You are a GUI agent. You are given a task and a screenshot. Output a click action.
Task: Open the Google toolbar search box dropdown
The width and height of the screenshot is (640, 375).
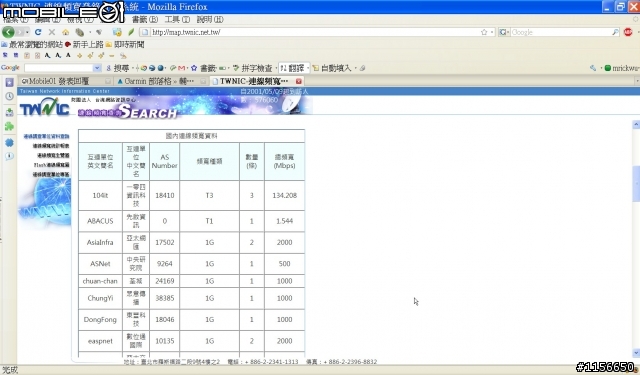(97, 68)
